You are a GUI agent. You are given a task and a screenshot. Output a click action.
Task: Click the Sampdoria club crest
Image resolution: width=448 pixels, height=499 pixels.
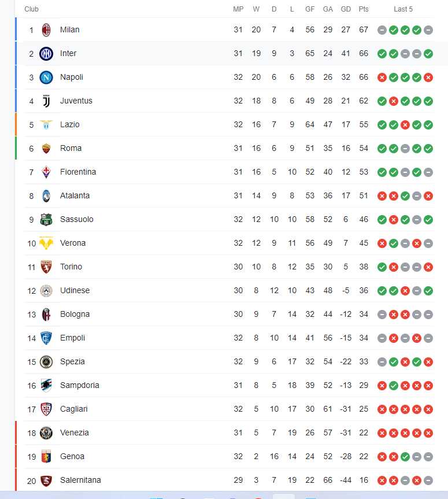click(46, 386)
